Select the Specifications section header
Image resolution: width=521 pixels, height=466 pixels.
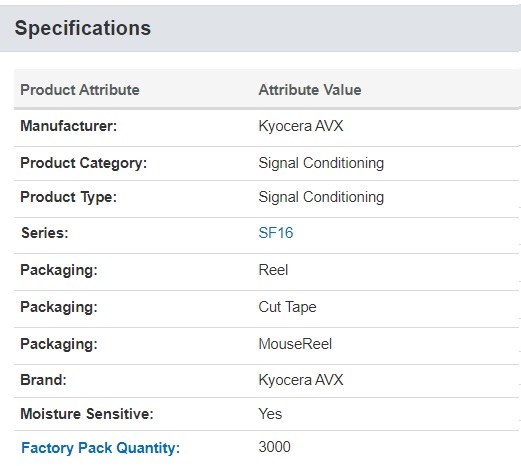pos(83,28)
